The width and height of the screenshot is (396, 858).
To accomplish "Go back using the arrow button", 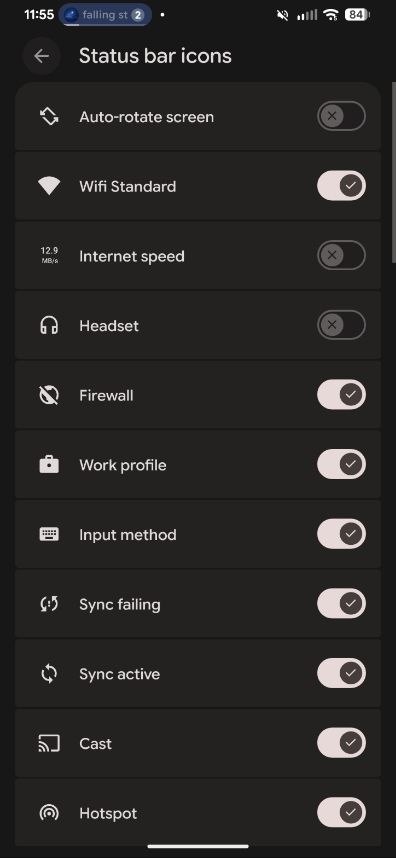I will coord(42,56).
